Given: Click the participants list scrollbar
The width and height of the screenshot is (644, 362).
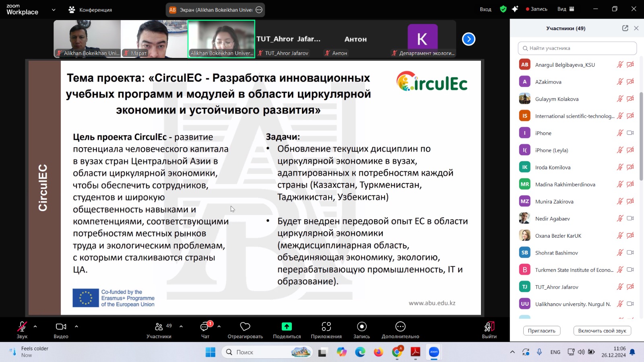Looking at the screenshot, I should 641,137.
